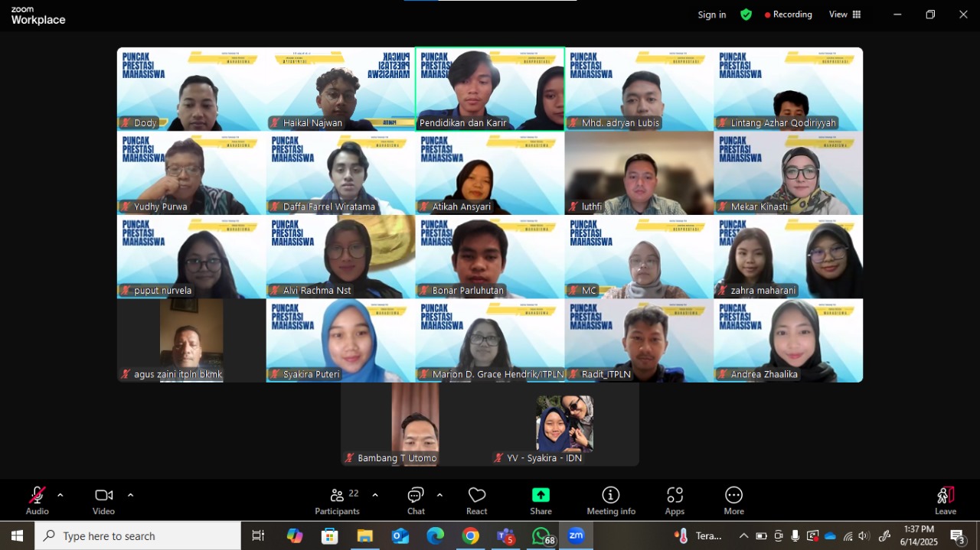Expand the Participants options arrow
The image size is (980, 550).
375,495
